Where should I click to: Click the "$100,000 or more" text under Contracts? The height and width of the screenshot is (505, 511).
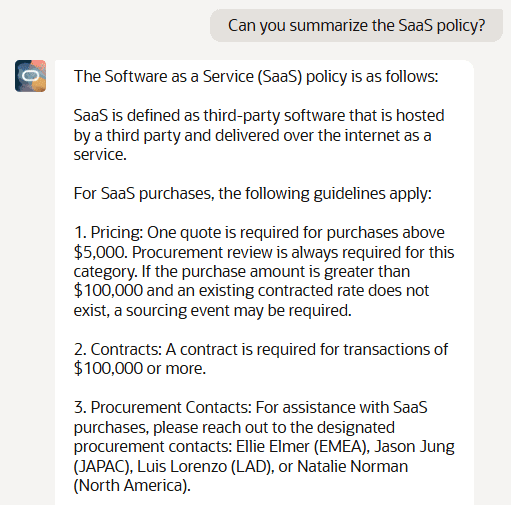139,369
